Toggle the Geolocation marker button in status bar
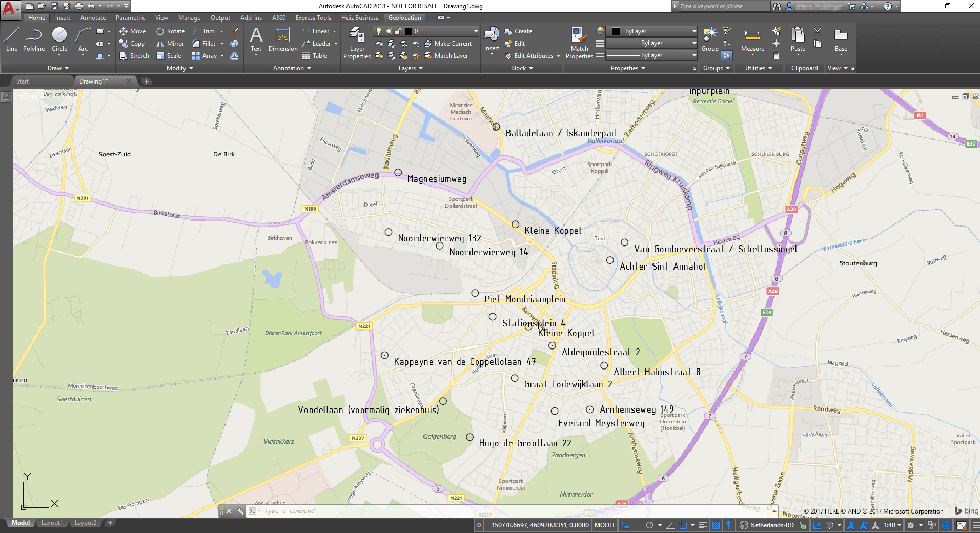 [x=728, y=525]
